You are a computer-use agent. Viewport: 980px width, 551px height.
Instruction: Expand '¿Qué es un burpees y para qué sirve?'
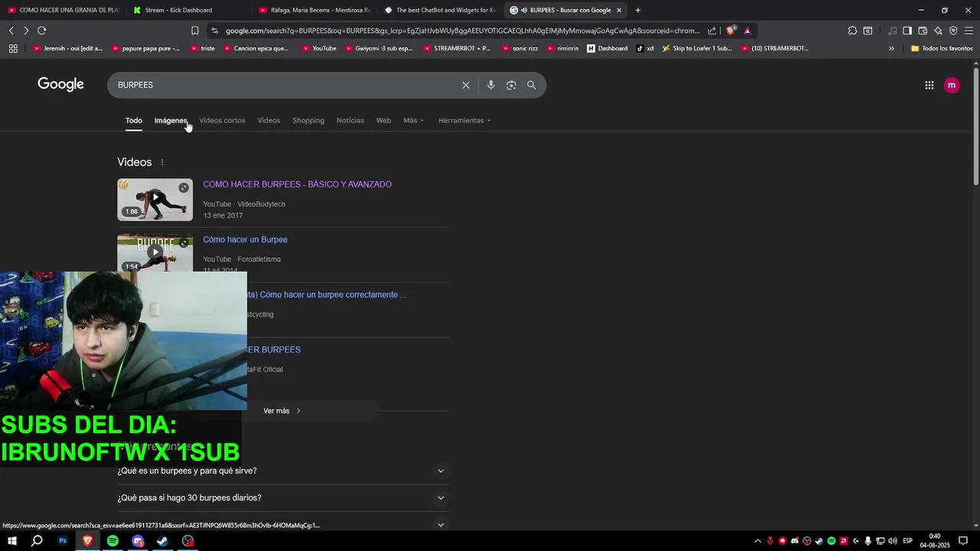point(283,471)
